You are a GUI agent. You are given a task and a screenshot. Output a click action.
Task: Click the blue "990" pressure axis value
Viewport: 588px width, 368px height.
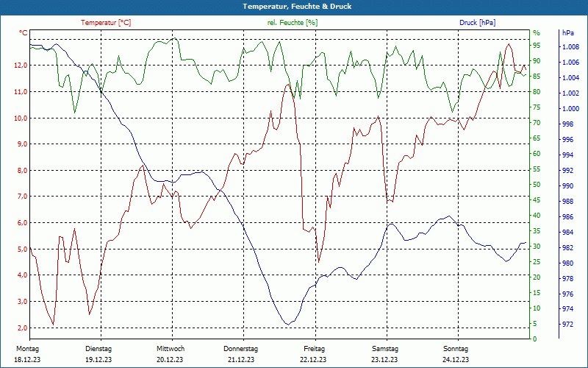(568, 186)
